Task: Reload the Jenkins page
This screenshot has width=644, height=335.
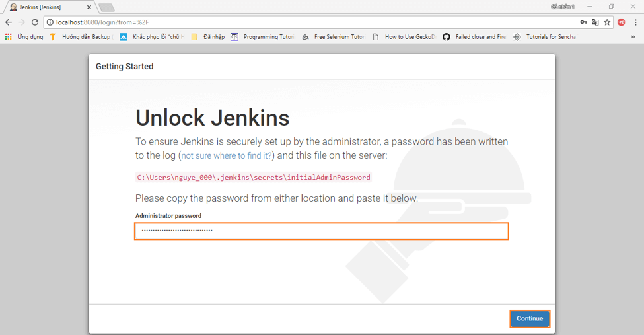Action: (x=35, y=22)
